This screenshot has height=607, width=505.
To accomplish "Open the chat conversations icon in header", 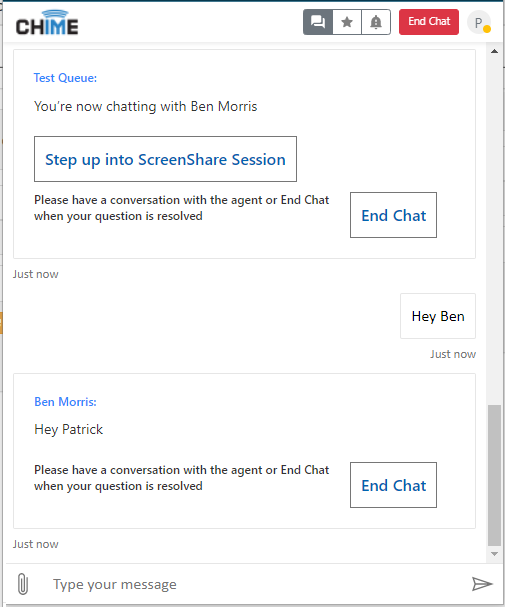I will [318, 22].
